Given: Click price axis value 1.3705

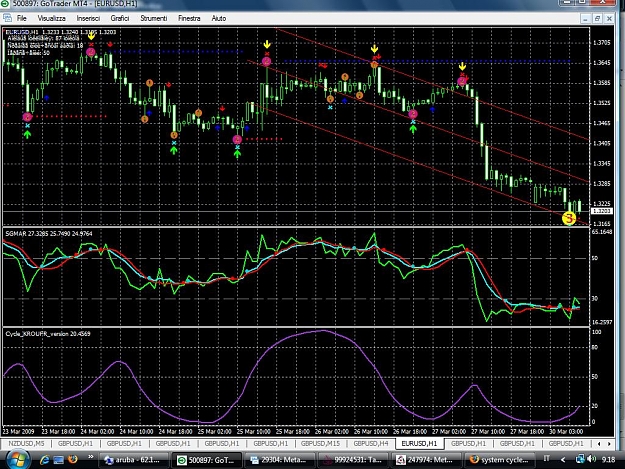Looking at the screenshot, I should pyautogui.click(x=601, y=43).
